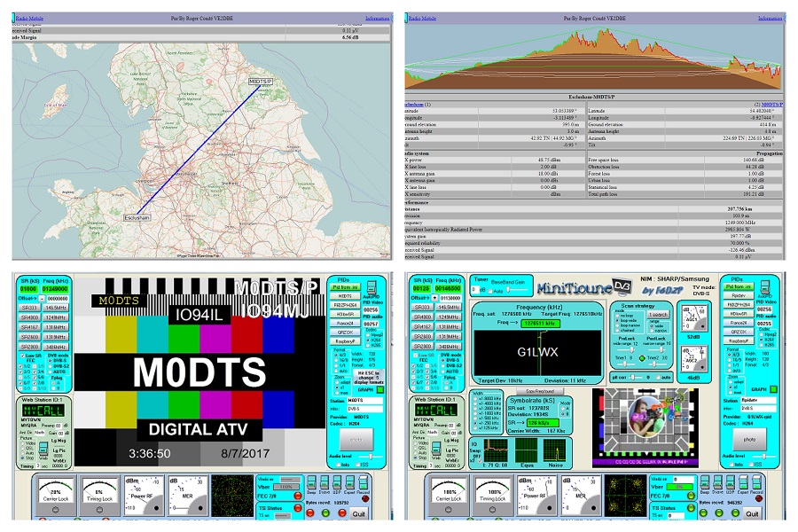Flip the UDP switch in the G1LWX window
Screen dimensions: 798x532
pos(731,482)
